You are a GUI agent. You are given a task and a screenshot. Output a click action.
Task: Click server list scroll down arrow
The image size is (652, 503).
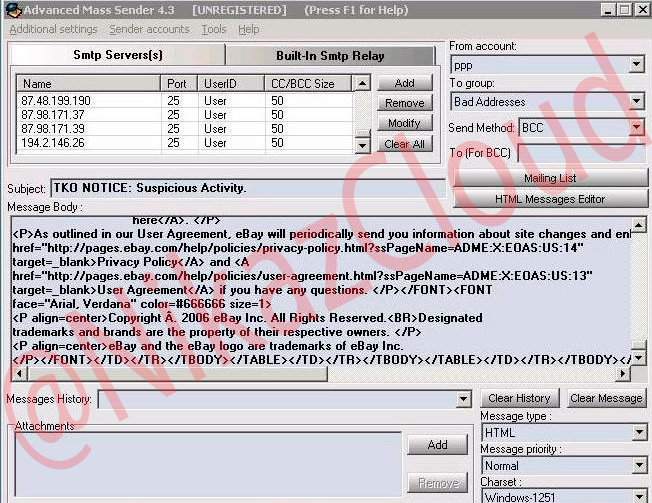pyautogui.click(x=362, y=145)
